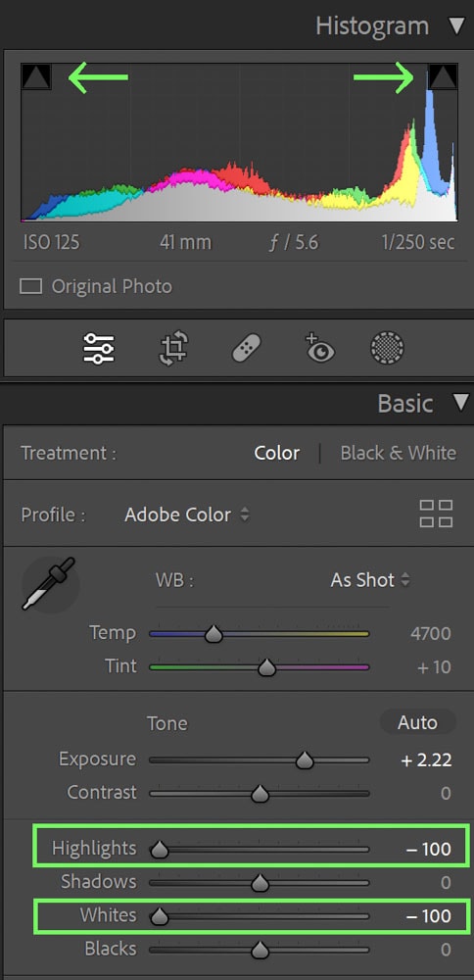Collapse the Basic panel triangle
This screenshot has height=980, width=474.
[x=461, y=403]
